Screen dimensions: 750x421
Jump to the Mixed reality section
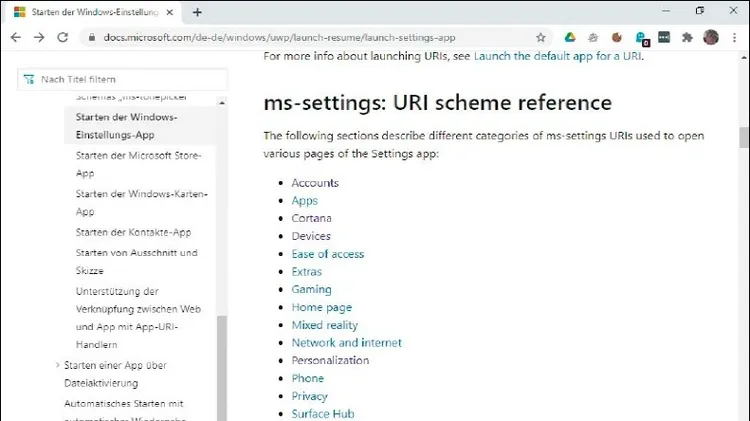[325, 325]
